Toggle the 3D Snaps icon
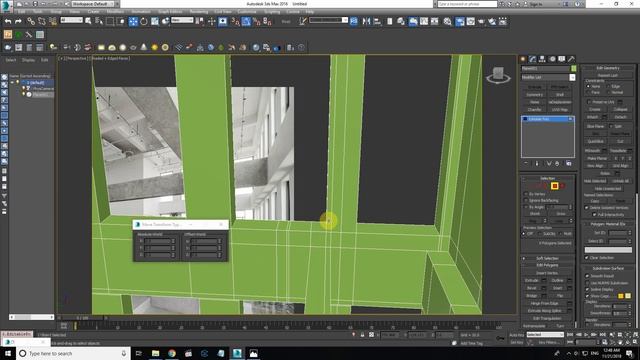Viewport: 640px width, 360px height. [x=235, y=21]
